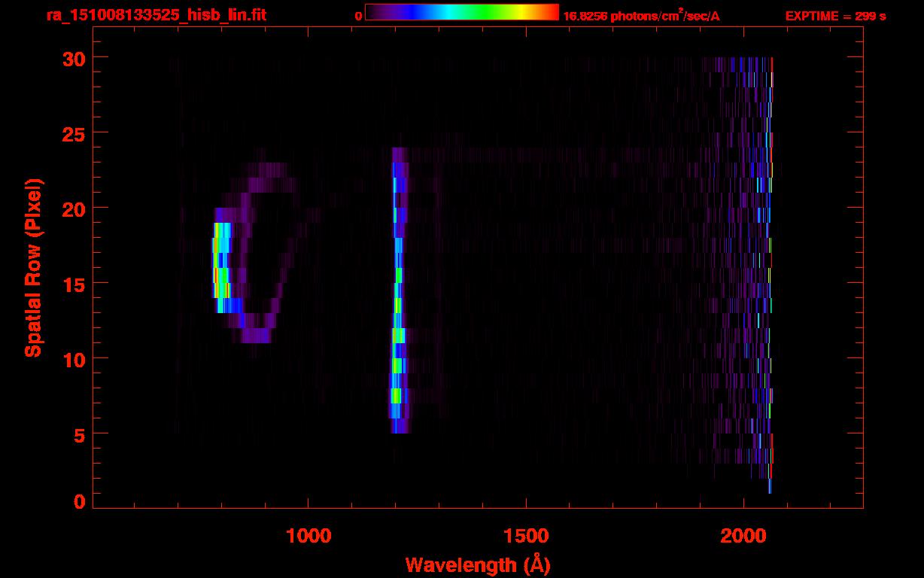Click the 1000 wavelength tick label
This screenshot has width=924, height=578.
(309, 535)
